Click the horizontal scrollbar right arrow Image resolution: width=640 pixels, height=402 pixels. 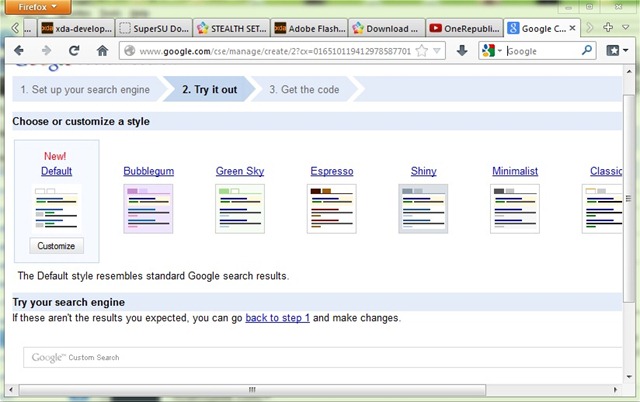(x=616, y=390)
